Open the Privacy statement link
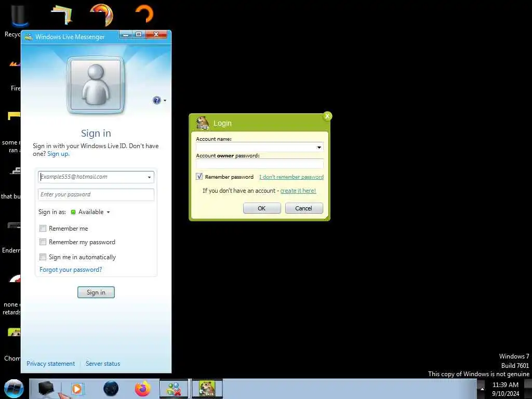The height and width of the screenshot is (399, 532). (50, 363)
